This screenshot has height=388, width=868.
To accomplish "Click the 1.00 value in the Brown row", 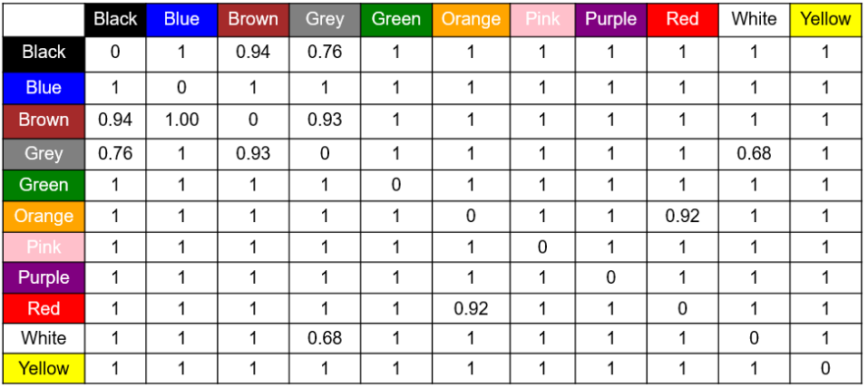I will (181, 120).
